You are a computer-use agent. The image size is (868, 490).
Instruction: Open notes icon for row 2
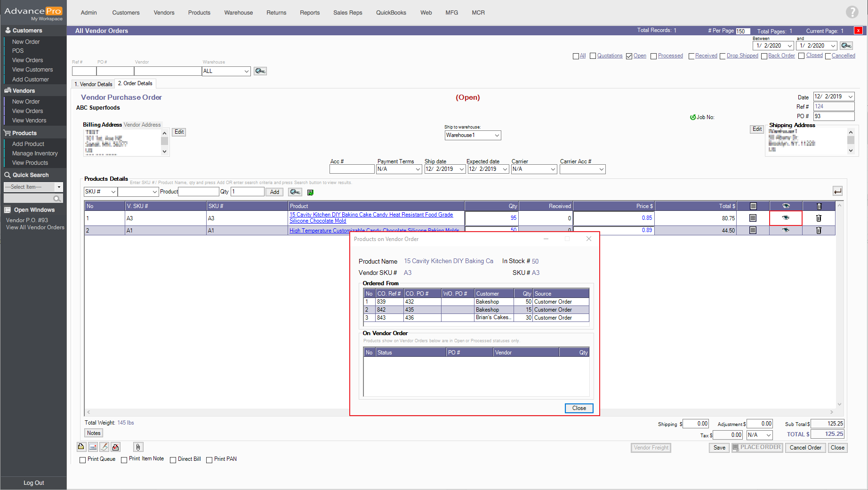click(x=753, y=230)
